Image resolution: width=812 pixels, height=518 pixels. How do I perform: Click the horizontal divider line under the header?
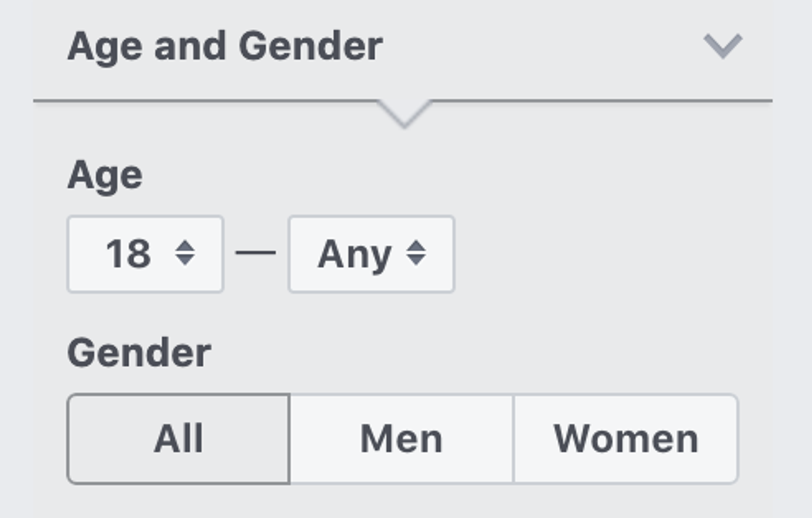(403, 100)
